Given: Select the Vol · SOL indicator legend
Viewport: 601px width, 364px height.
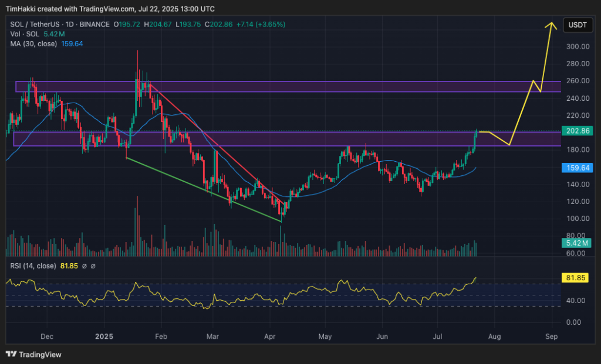Looking at the screenshot, I should (x=26, y=33).
